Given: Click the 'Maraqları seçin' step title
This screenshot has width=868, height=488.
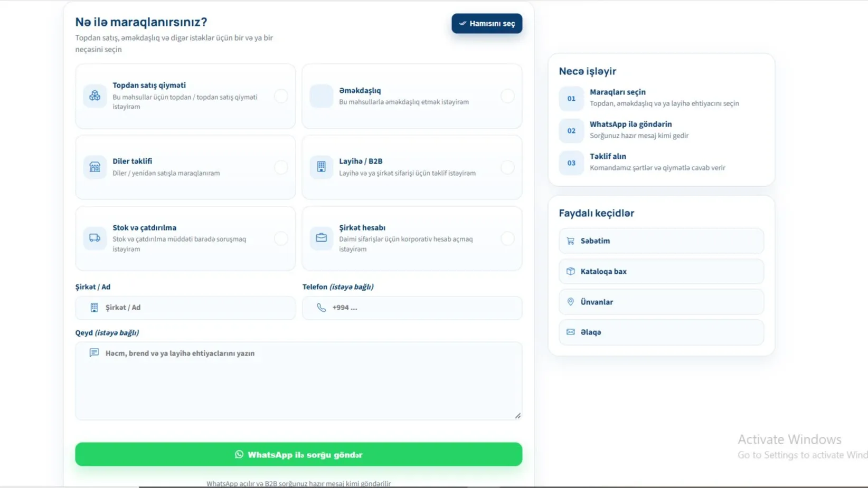Looking at the screenshot, I should pos(618,92).
